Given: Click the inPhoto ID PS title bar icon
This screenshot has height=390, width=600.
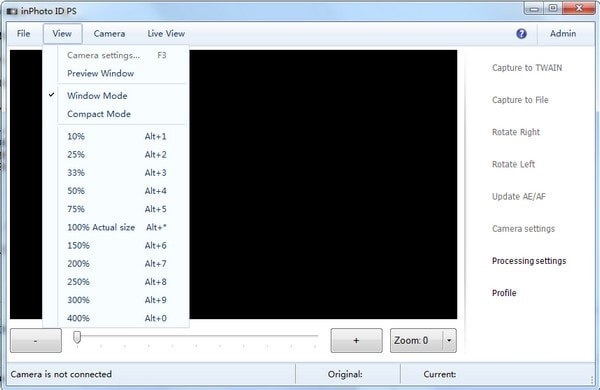Looking at the screenshot, I should [x=12, y=11].
